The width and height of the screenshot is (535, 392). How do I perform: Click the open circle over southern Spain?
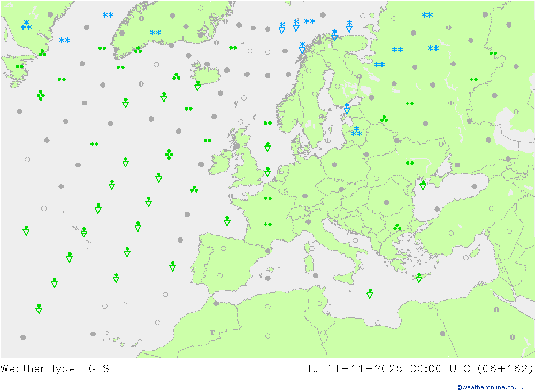(x=220, y=275)
